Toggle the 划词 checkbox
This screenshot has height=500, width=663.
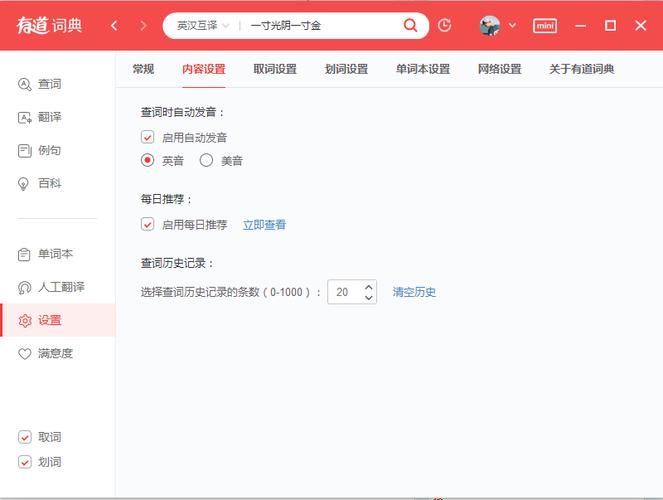(25, 462)
